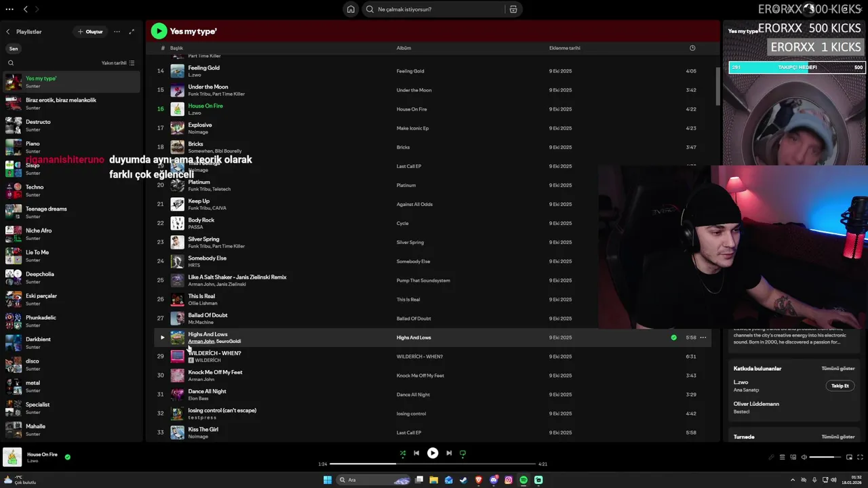The image size is (868, 488).
Task: Open the queue icon
Action: [x=782, y=457]
